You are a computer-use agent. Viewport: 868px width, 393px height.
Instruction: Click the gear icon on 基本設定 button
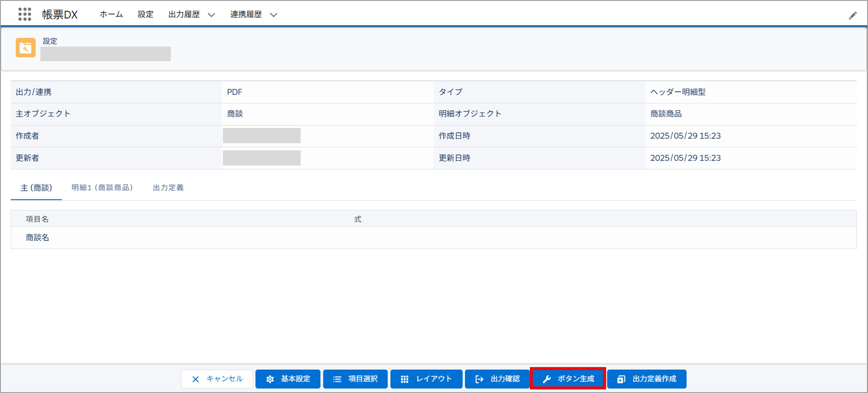[x=270, y=379]
